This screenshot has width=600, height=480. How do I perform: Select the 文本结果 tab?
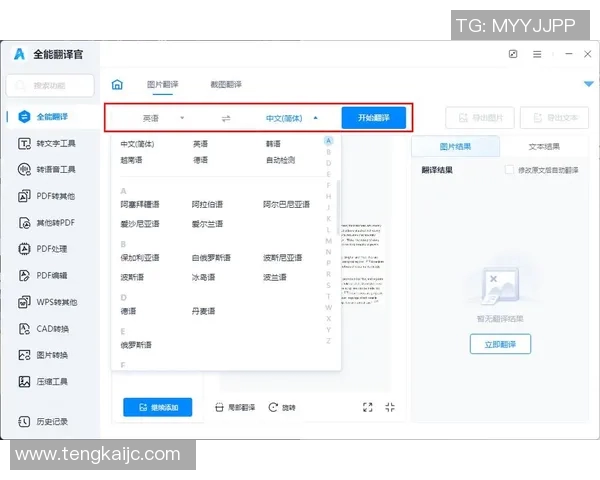click(x=544, y=147)
